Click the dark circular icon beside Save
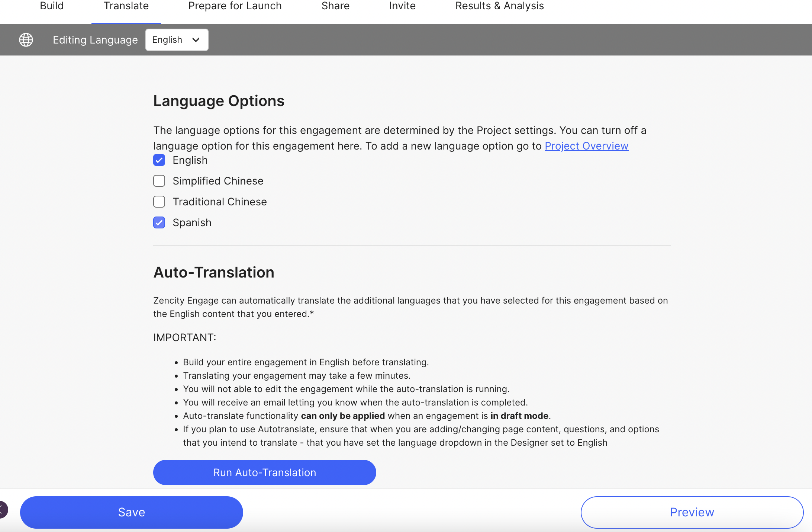The width and height of the screenshot is (812, 532). [x=3, y=510]
